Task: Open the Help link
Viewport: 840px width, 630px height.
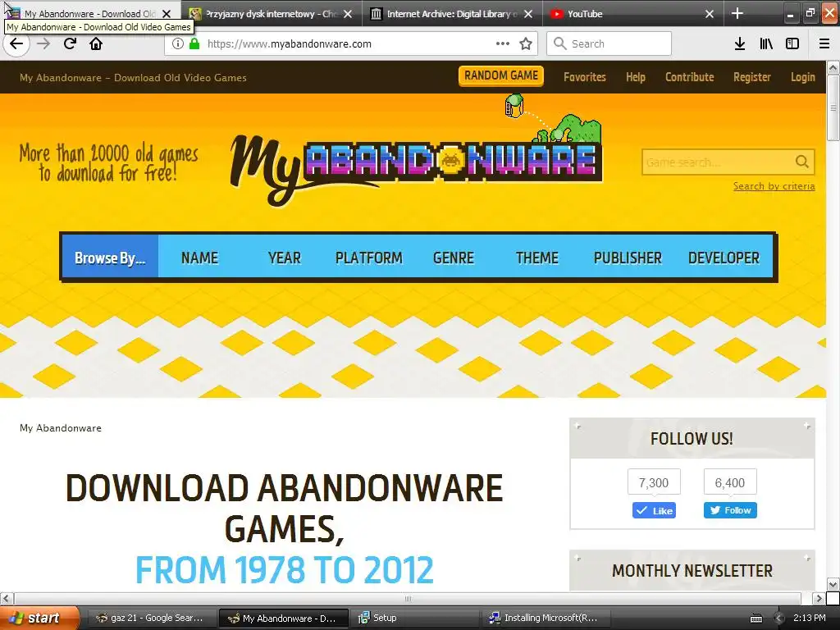Action: point(636,77)
